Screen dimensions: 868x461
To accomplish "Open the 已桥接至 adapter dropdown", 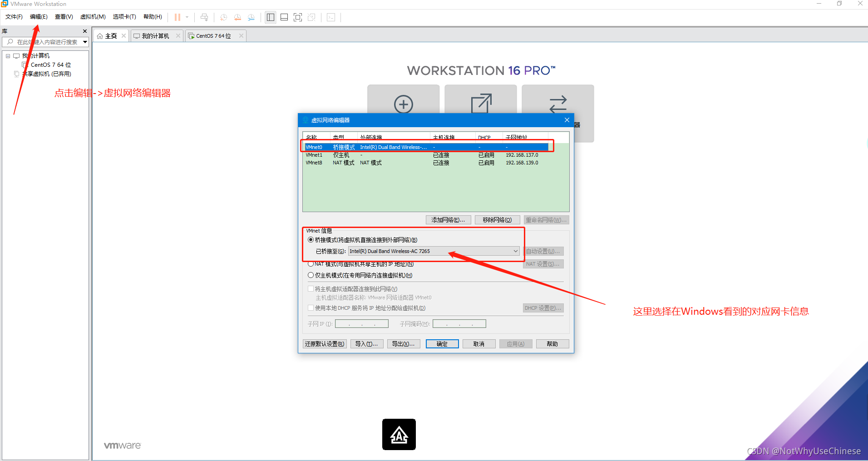I will pos(434,251).
